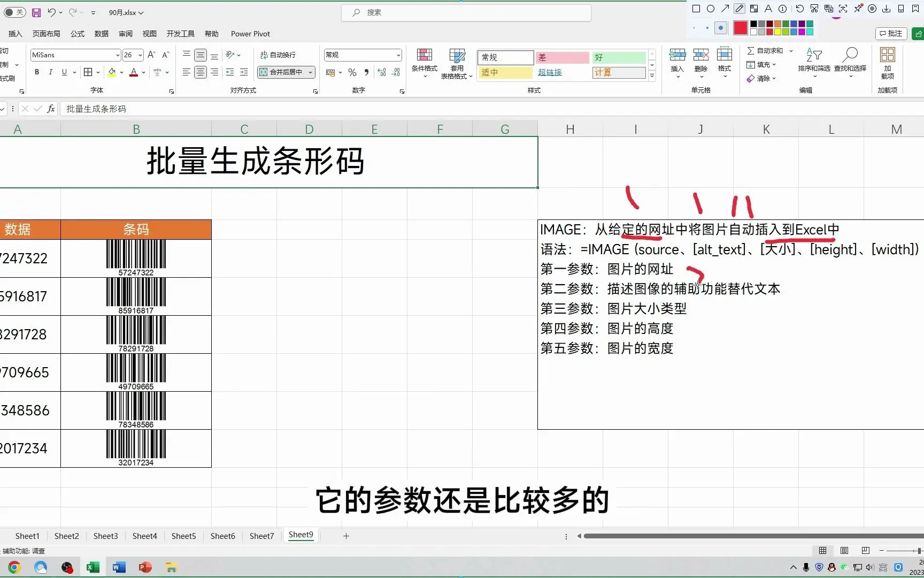Screen dimensions: 924x578
Task: Click the cell borders icon
Action: (88, 72)
